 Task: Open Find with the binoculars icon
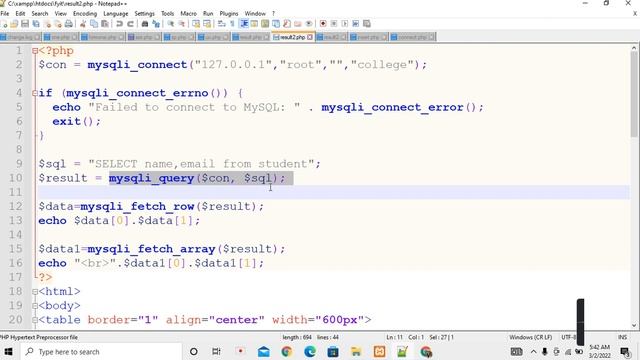pos(144,24)
